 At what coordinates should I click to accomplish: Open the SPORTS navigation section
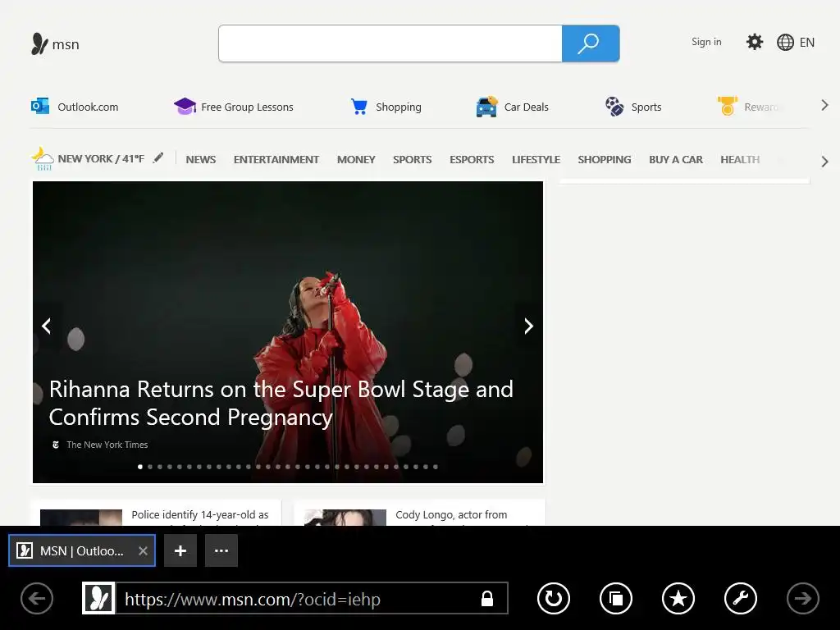pos(413,160)
